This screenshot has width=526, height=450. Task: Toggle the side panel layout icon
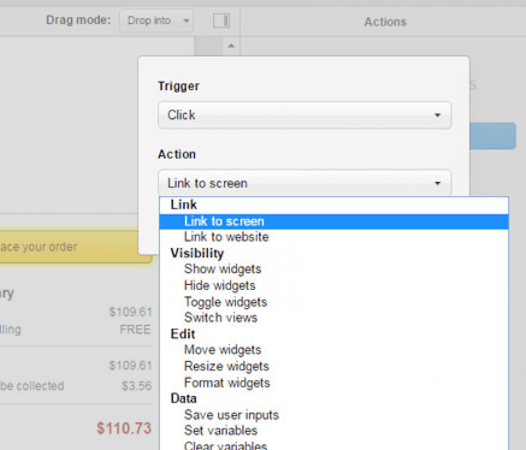point(221,21)
